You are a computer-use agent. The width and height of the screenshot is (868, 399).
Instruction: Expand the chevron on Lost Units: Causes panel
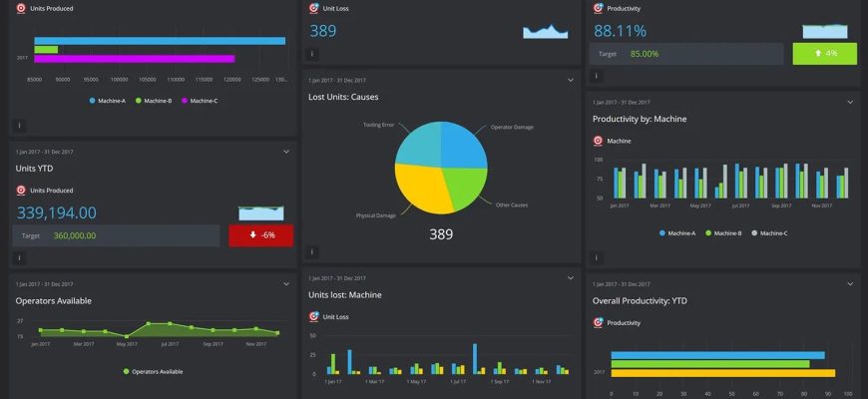571,80
